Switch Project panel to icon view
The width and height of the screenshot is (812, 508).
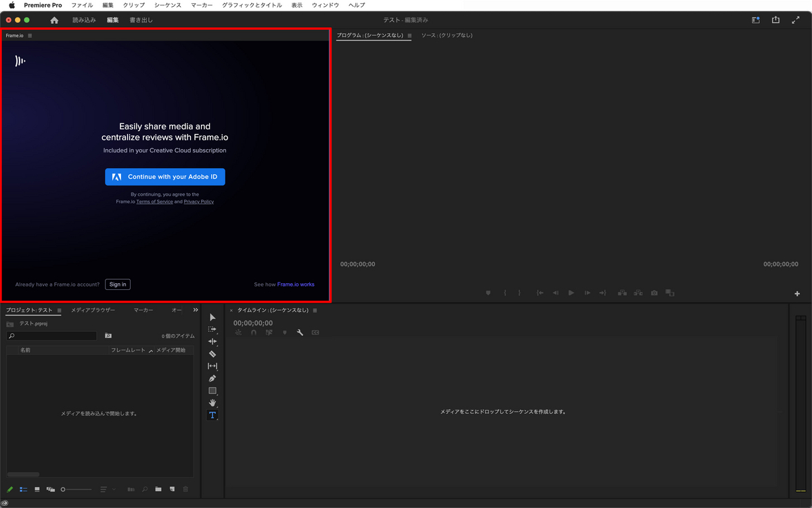click(37, 489)
